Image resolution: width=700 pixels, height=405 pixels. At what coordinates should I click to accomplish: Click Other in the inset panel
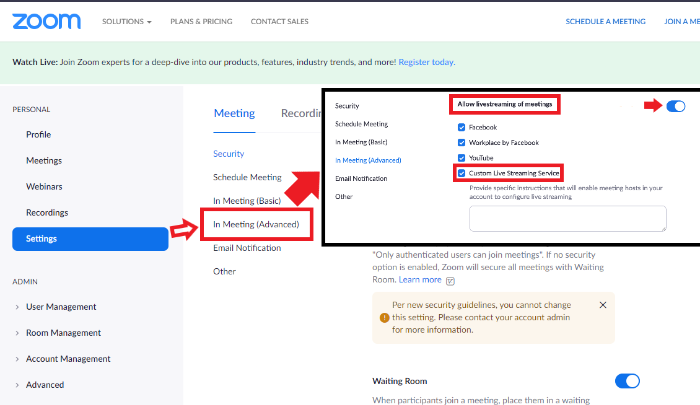344,196
